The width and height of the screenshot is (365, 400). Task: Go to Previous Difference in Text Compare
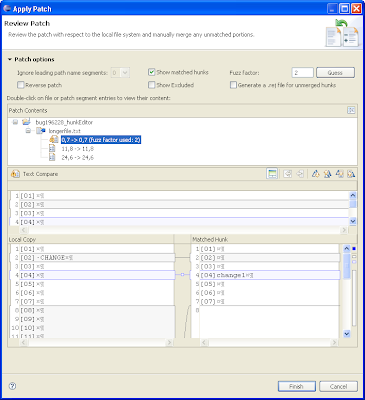[328, 174]
